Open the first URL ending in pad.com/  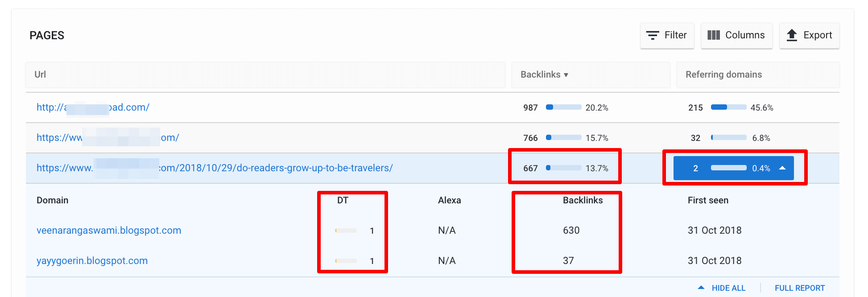(x=93, y=107)
